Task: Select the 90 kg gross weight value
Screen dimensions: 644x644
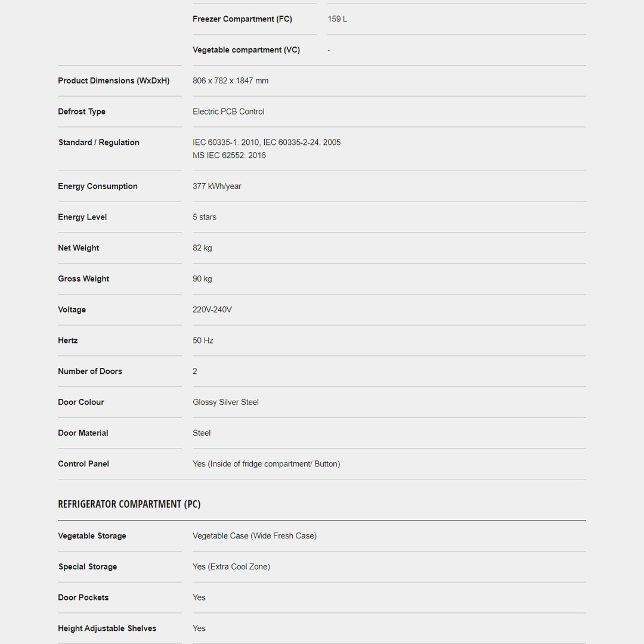Action: [202, 279]
